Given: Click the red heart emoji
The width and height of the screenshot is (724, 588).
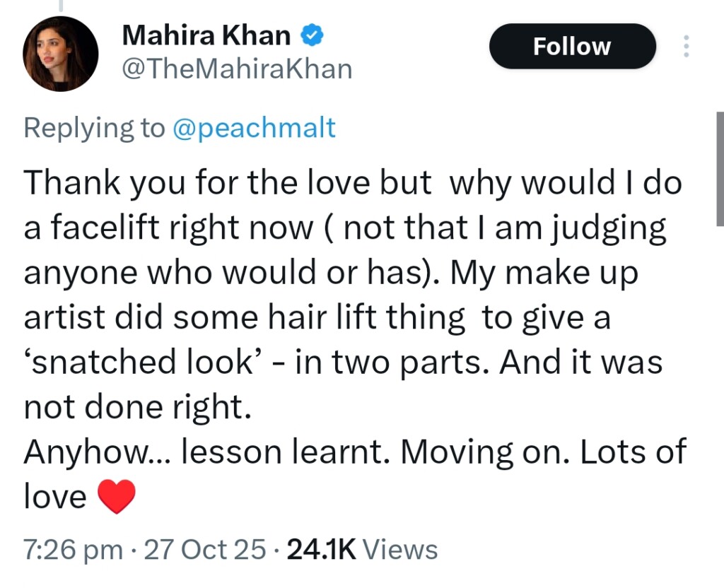Looking at the screenshot, I should pyautogui.click(x=115, y=498).
